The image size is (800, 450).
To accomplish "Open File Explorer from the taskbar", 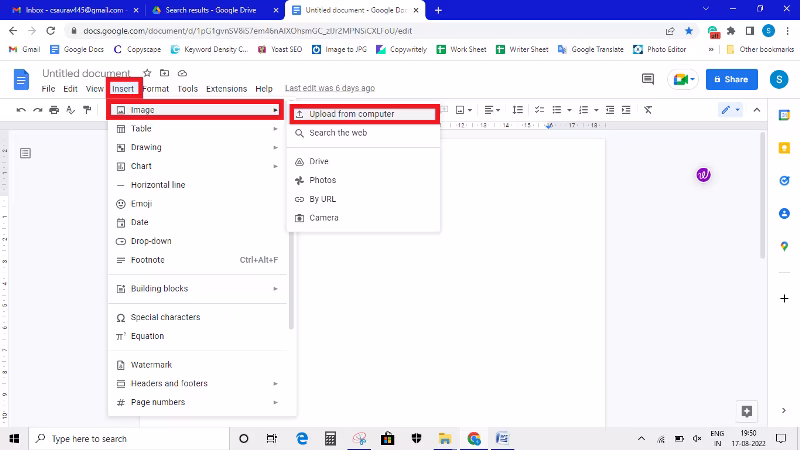I will tap(444, 439).
